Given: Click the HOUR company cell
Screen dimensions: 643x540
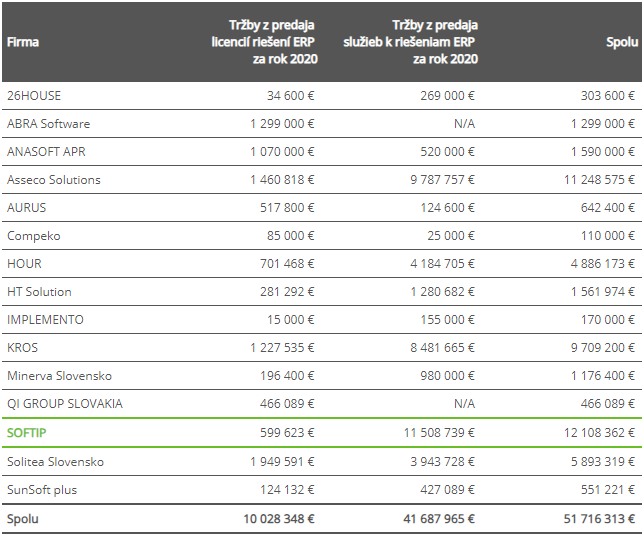Looking at the screenshot, I should (25, 264).
